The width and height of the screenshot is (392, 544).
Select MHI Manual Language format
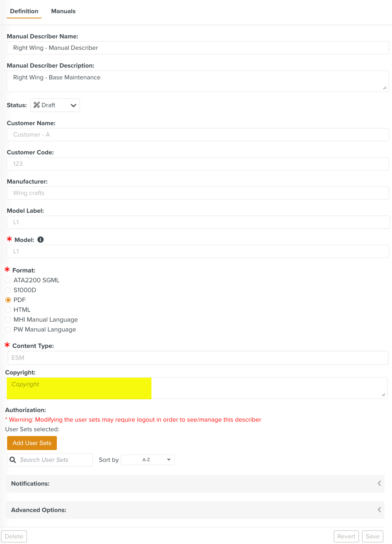(8, 319)
